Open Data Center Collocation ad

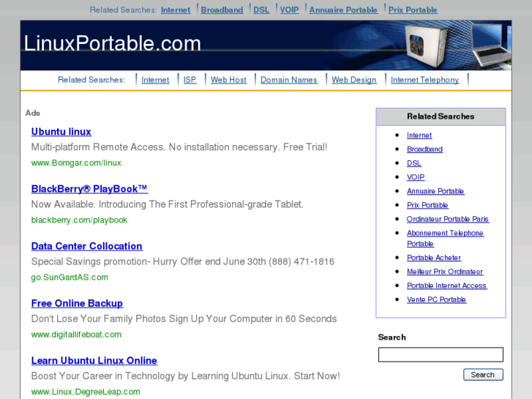pyautogui.click(x=86, y=246)
